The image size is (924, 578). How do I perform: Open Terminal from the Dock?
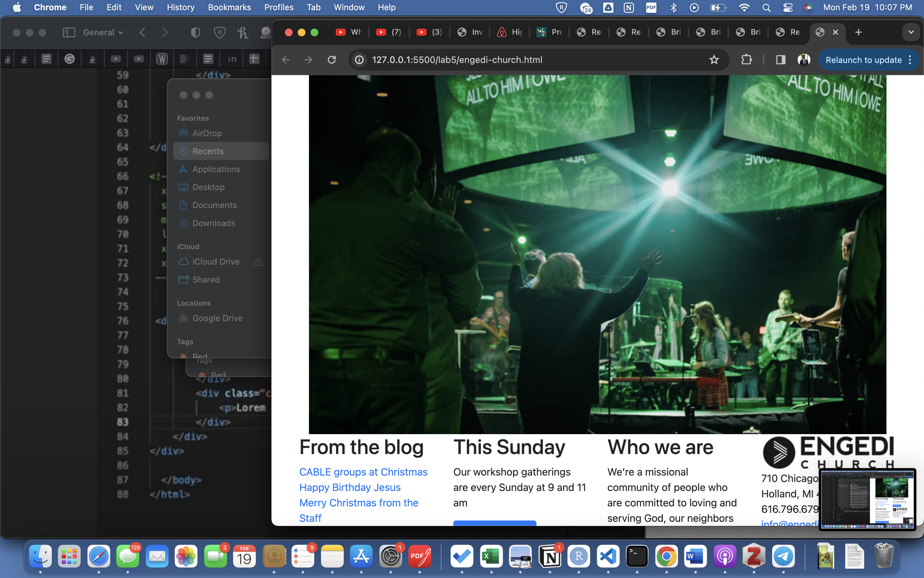(637, 556)
